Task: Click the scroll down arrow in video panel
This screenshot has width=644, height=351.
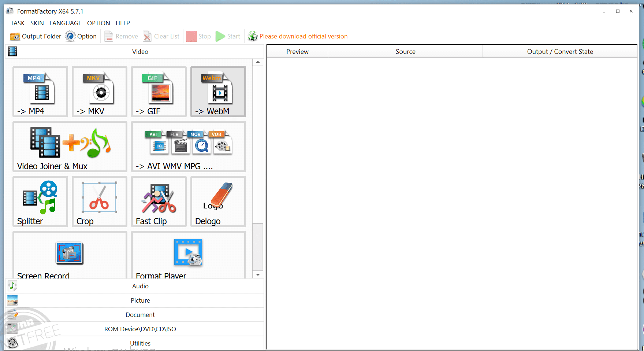Action: (258, 275)
